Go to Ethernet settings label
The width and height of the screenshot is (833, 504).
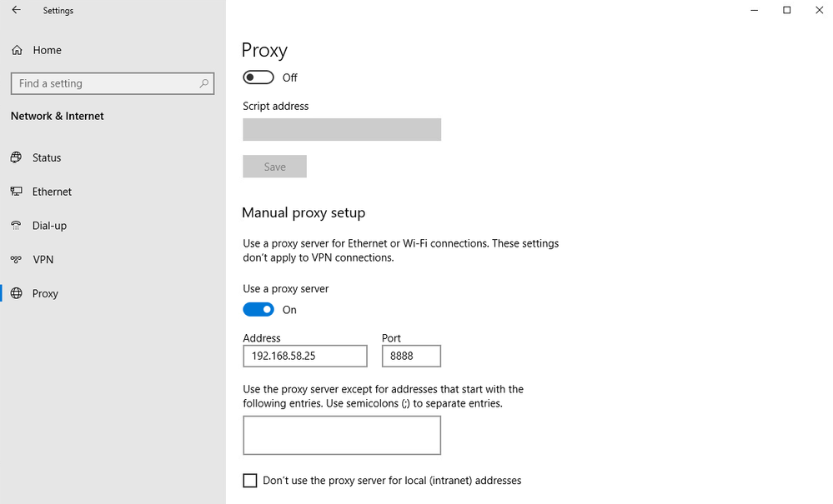click(52, 192)
